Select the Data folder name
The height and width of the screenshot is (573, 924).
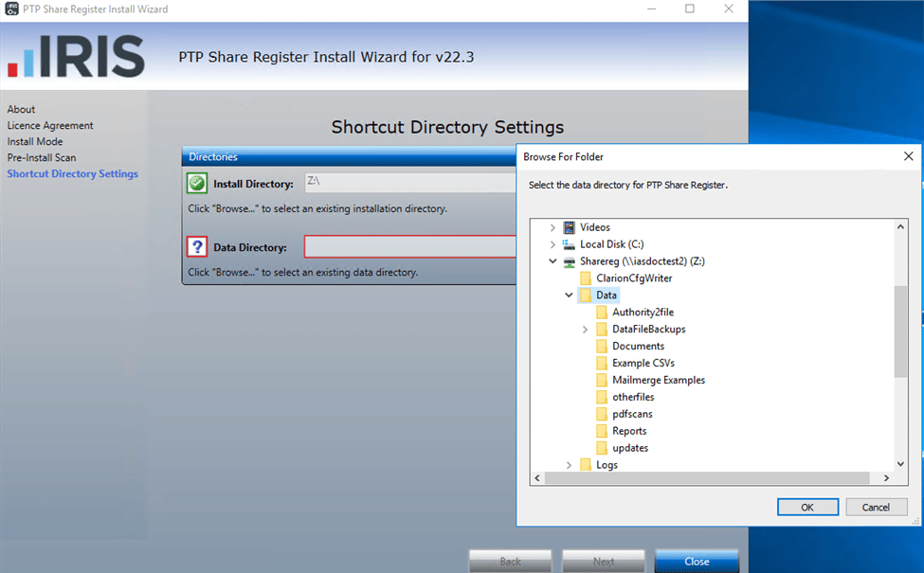tap(607, 295)
